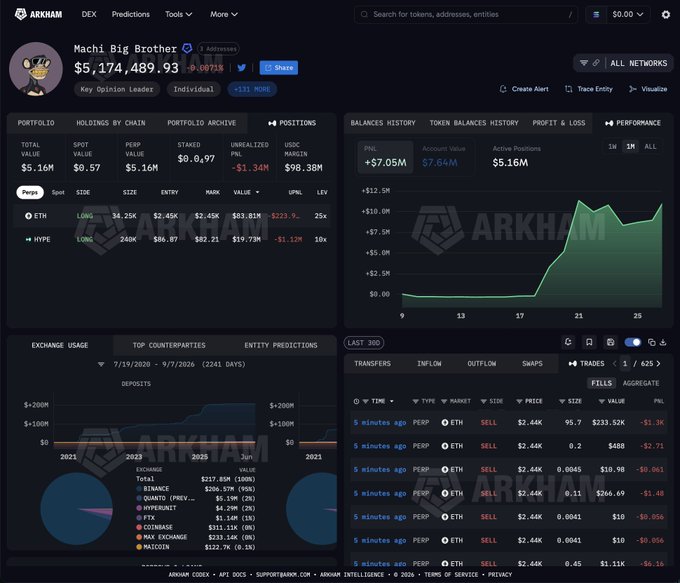The image size is (680, 583).
Task: Expand the Tools menu dropdown
Action: click(178, 14)
